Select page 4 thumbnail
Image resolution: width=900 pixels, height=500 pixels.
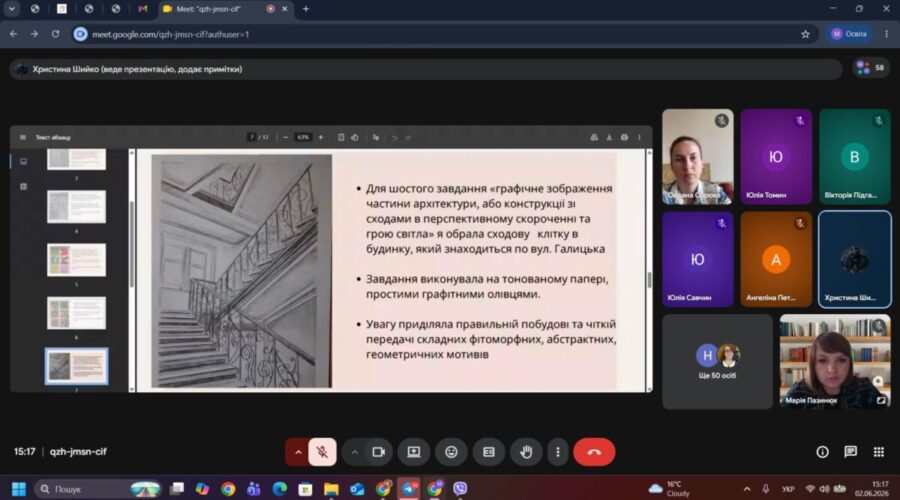76,207
